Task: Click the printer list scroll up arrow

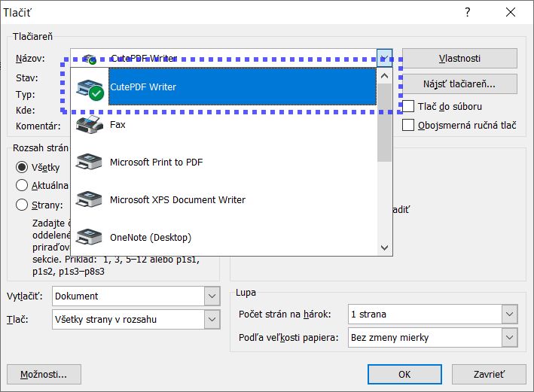Action: coord(384,76)
